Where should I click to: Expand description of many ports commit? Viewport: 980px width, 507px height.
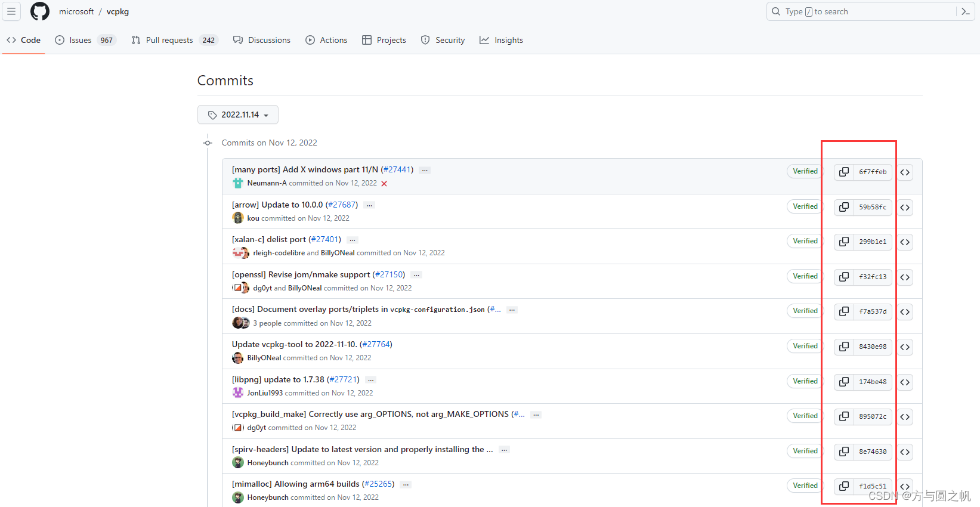425,170
